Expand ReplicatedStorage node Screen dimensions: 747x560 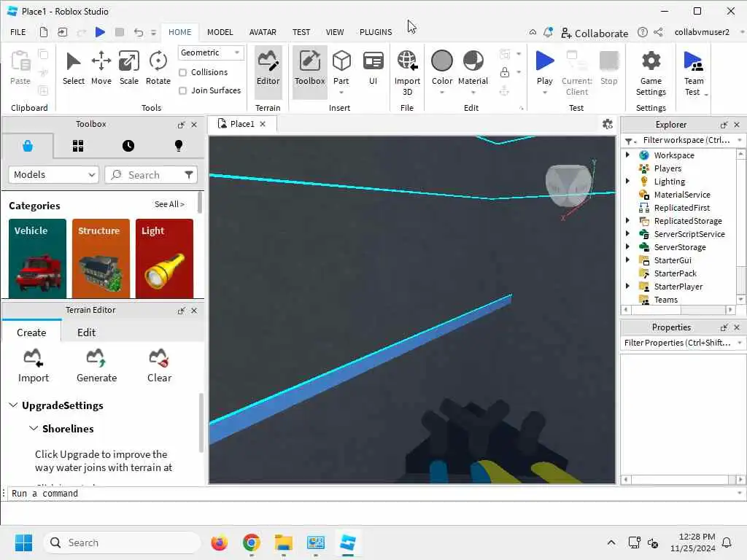click(627, 220)
